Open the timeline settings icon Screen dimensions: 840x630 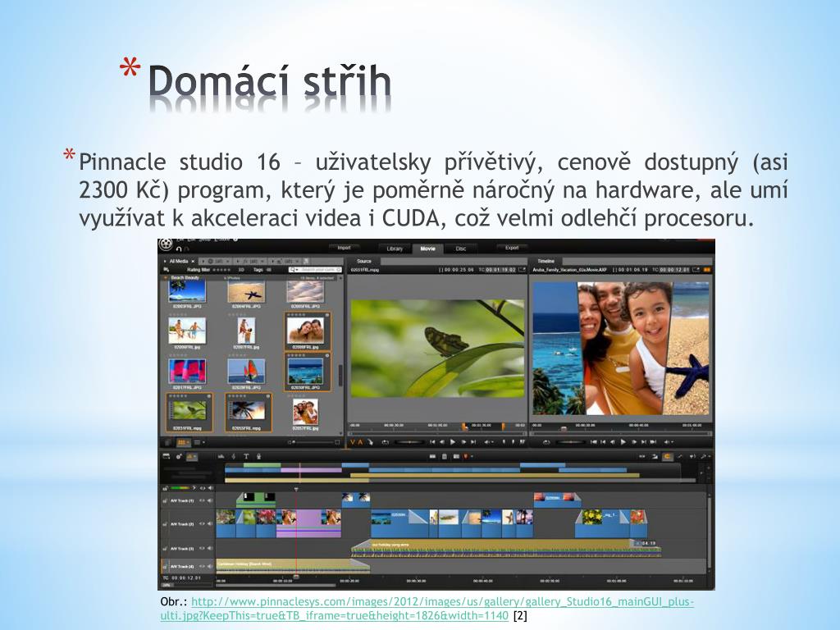point(178,456)
